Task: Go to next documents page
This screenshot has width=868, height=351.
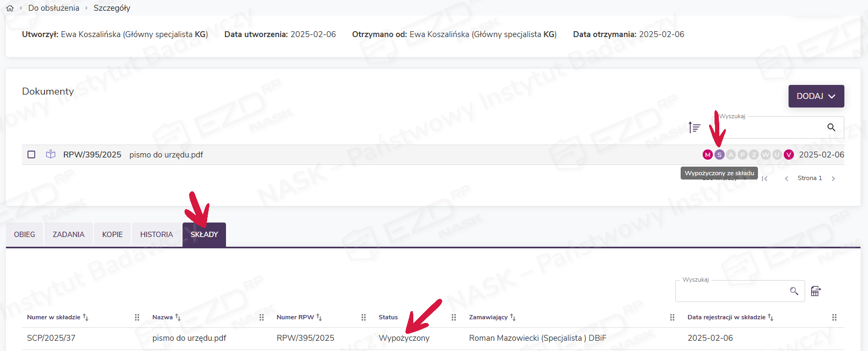Action: (x=833, y=178)
